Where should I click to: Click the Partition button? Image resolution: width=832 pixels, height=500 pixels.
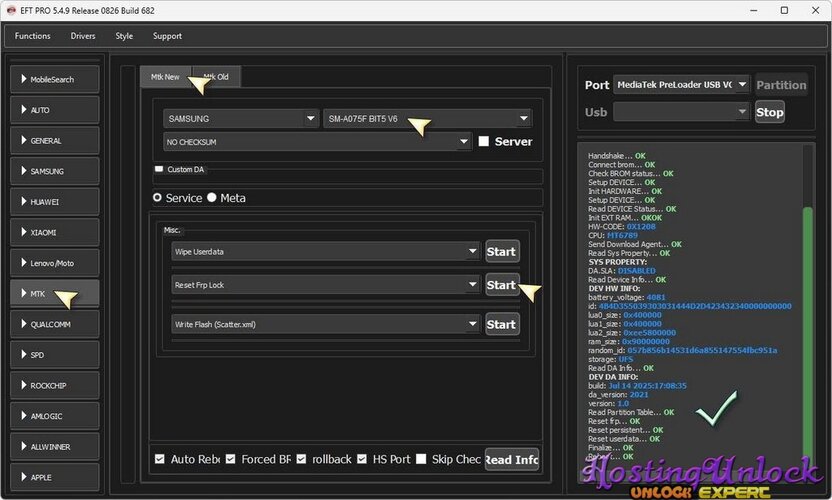pos(782,85)
